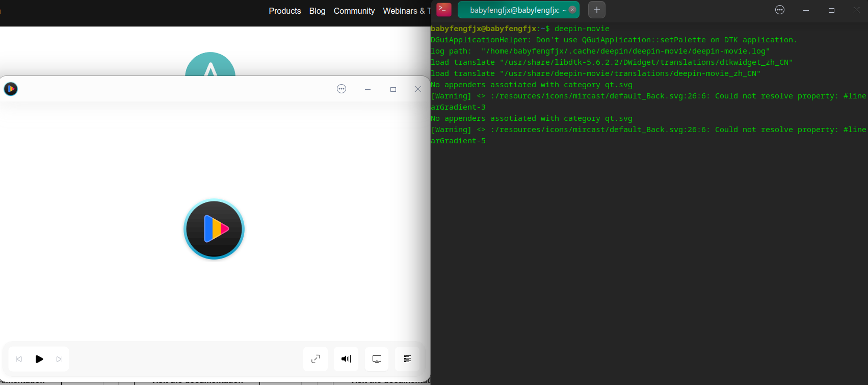
Task: Toggle fullscreen mode in Deepin Movie
Action: coord(315,359)
